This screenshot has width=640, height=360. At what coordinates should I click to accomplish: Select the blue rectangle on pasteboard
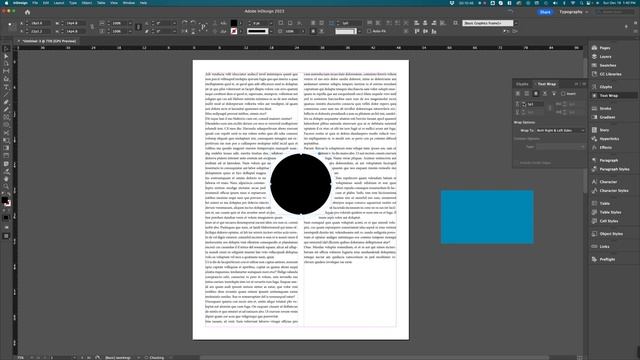[x=487, y=217]
